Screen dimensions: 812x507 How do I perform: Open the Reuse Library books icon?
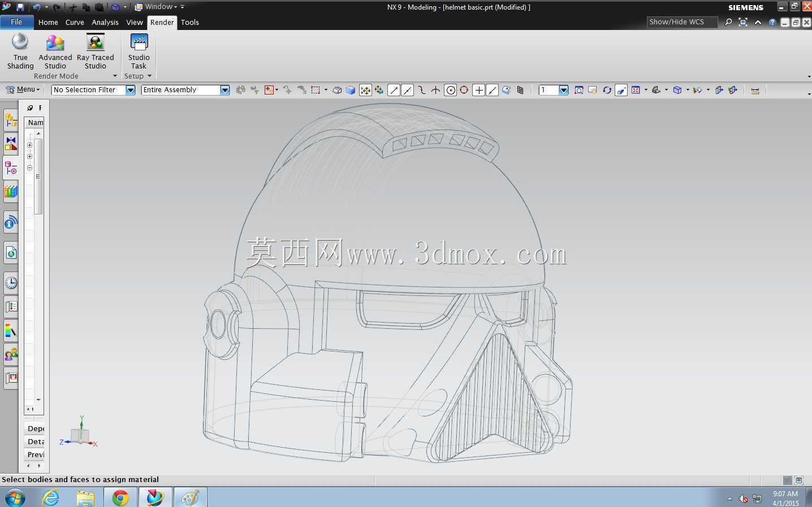coord(11,192)
